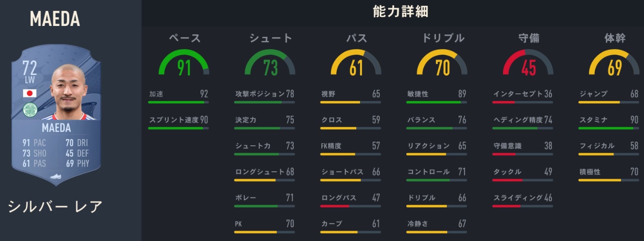The width and height of the screenshot is (644, 241).
Task: Click the yellow パス gauge showing 61
Action: click(356, 64)
